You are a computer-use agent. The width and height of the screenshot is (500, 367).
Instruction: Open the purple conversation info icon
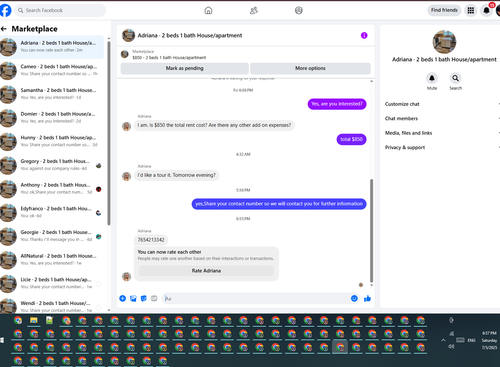point(364,35)
